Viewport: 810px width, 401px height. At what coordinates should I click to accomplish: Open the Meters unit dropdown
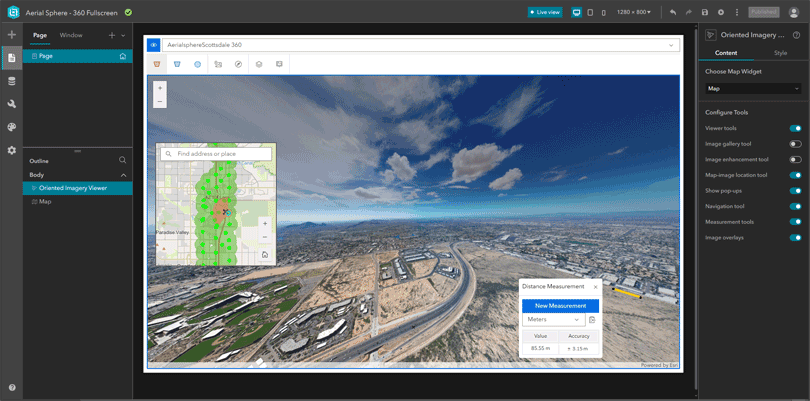click(553, 320)
